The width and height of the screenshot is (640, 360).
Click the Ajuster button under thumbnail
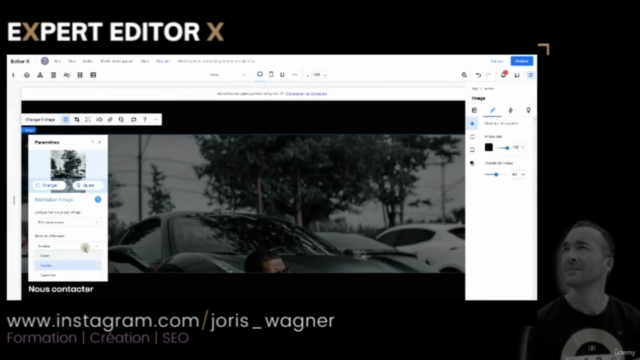click(88, 185)
